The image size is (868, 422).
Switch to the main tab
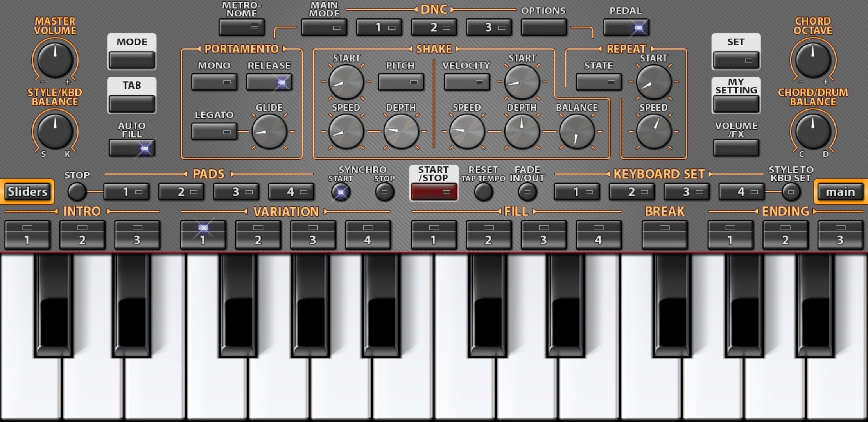840,192
